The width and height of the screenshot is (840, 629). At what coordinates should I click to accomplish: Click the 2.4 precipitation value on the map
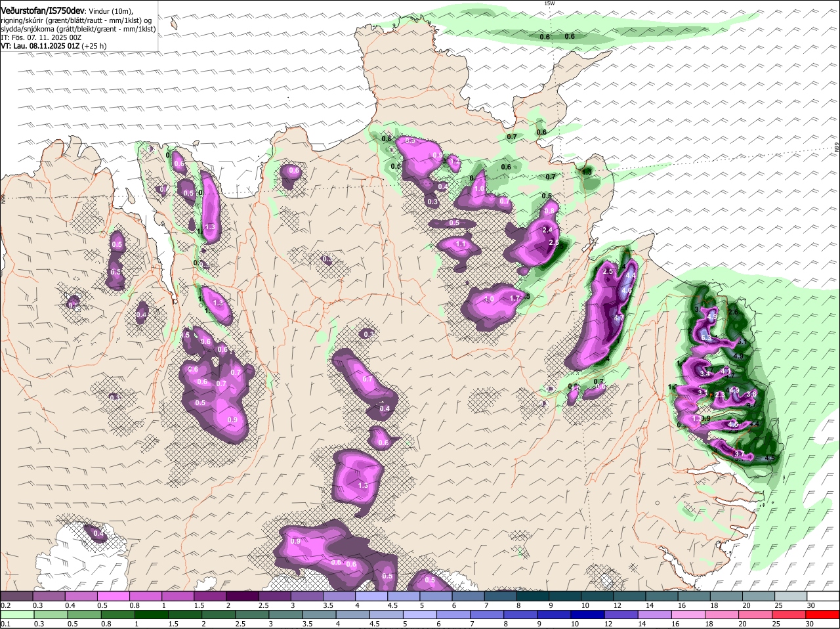pyautogui.click(x=548, y=230)
